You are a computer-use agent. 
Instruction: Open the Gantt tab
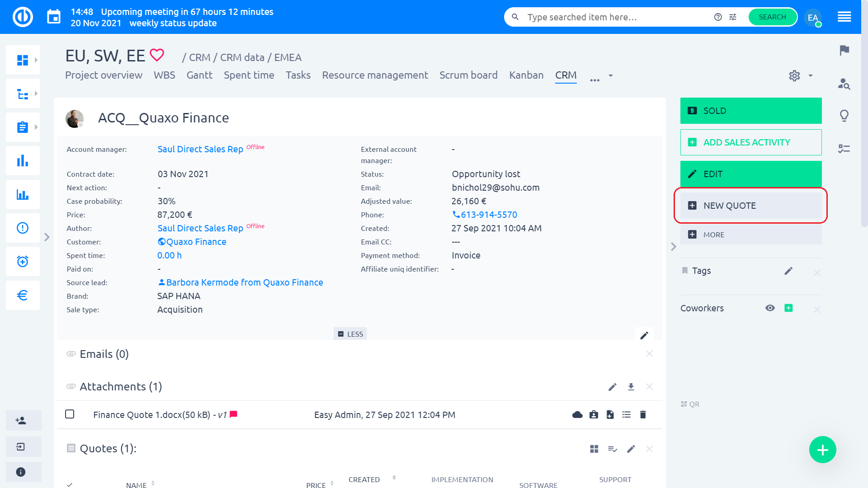[199, 75]
